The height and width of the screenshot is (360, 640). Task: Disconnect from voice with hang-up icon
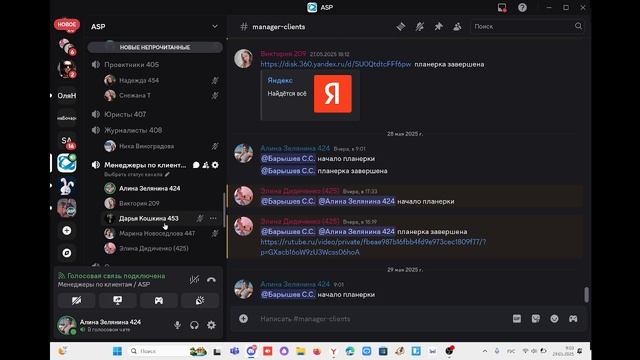(x=211, y=280)
